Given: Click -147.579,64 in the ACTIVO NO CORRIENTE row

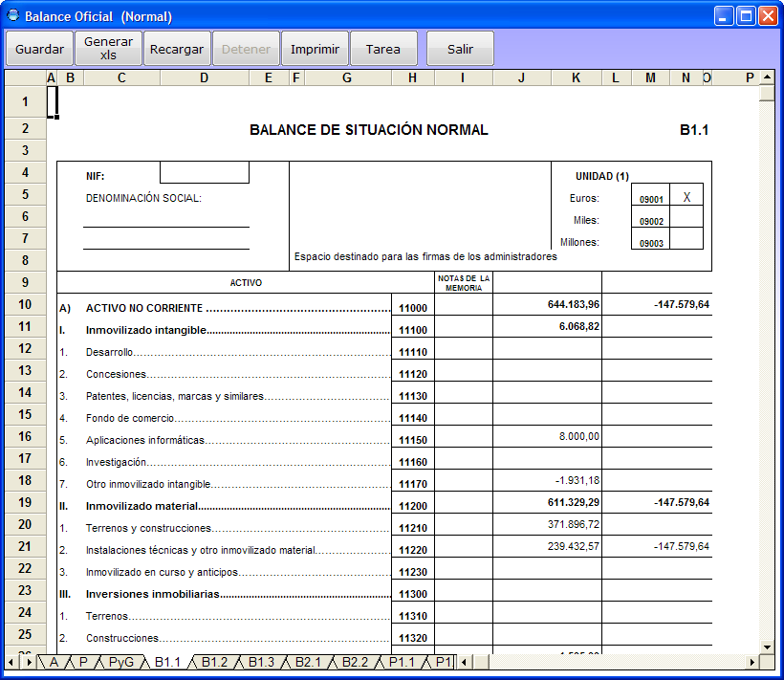Looking at the screenshot, I should (682, 304).
